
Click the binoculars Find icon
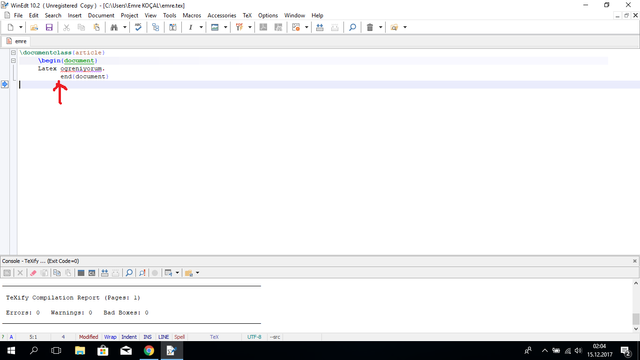[114, 27]
